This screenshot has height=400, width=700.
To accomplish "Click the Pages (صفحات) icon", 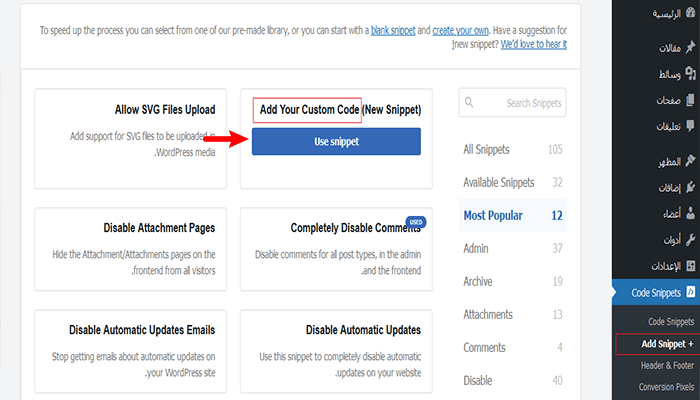I will (690, 101).
